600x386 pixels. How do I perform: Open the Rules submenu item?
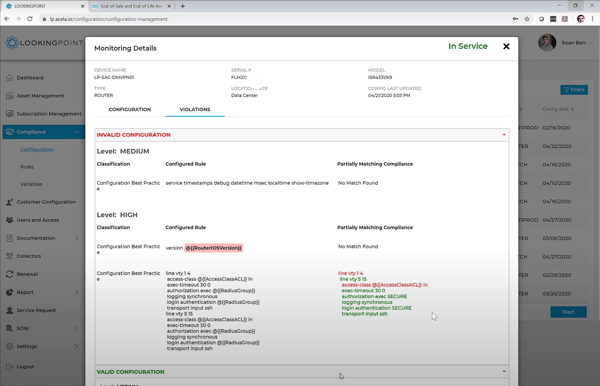click(x=27, y=167)
